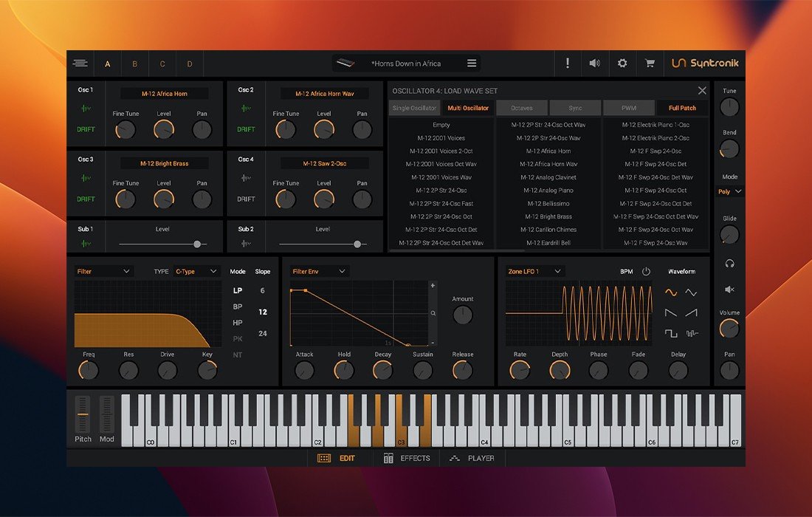This screenshot has height=517, width=812.
Task: Click the mute speaker icon in right panel
Action: pyautogui.click(x=729, y=290)
